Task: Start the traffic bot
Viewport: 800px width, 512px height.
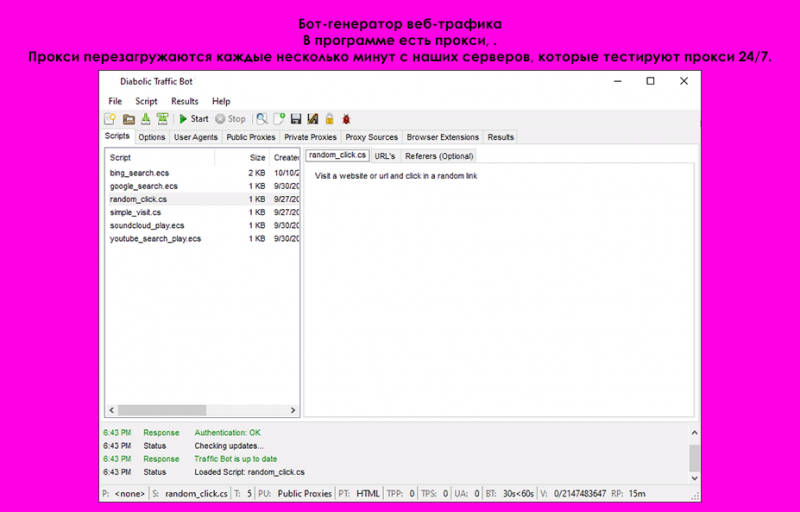Action: click(194, 119)
